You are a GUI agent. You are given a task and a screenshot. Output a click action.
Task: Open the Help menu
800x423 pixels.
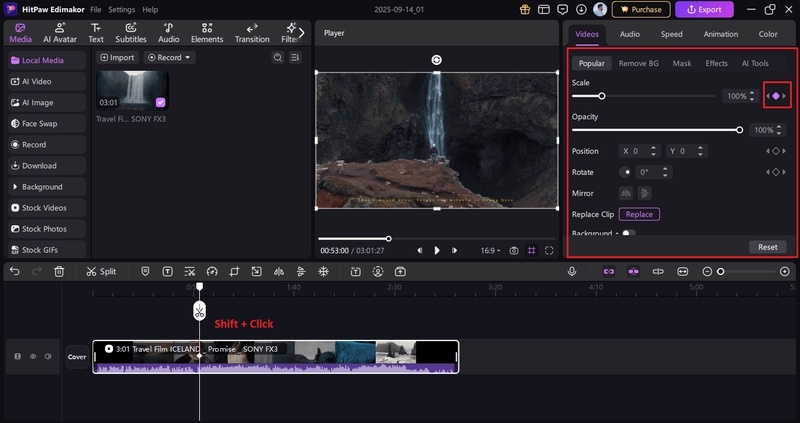(x=150, y=10)
